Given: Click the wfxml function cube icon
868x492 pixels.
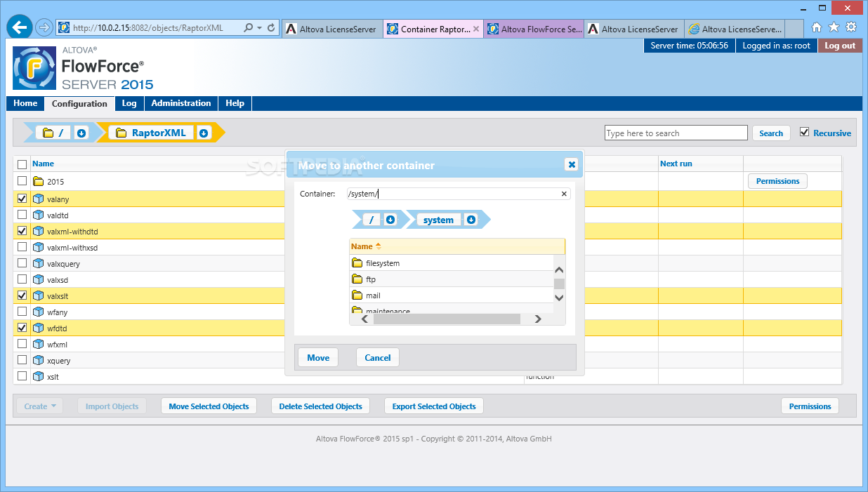Looking at the screenshot, I should click(x=39, y=344).
